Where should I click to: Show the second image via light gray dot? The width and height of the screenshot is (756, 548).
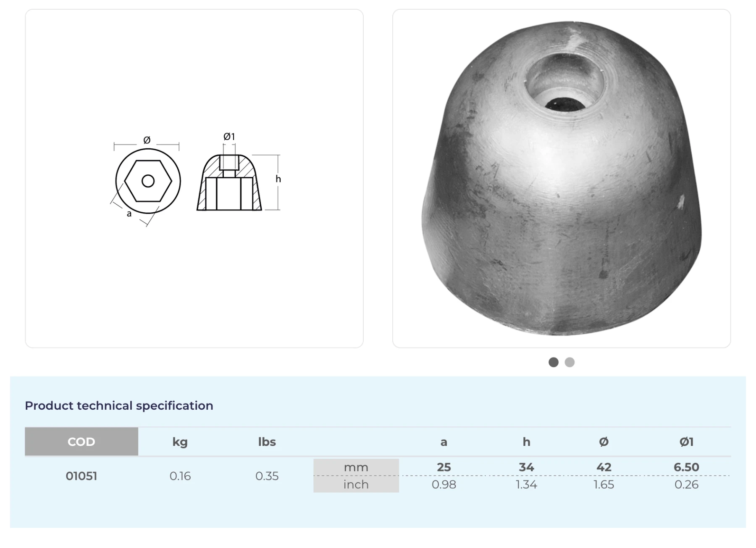pos(570,362)
